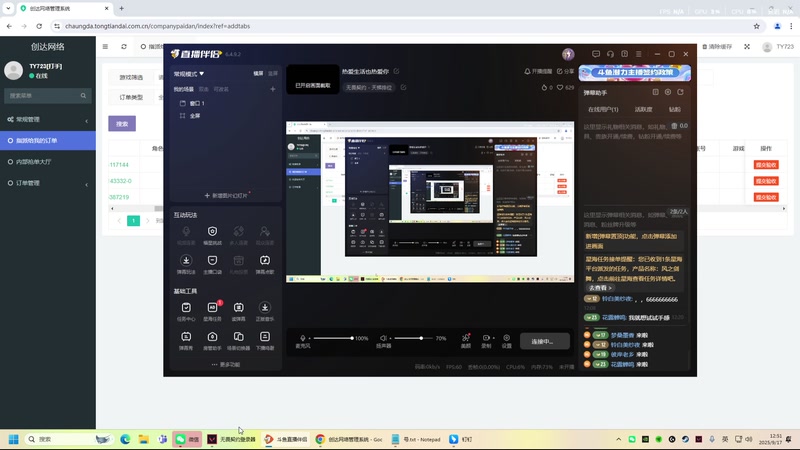This screenshot has width=800, height=450.
Task: Edit the stream category tag icon
Action: pos(403,87)
